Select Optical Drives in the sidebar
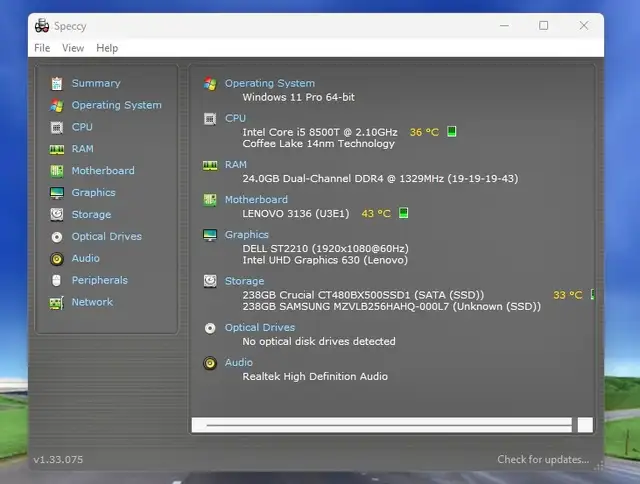Viewport: 640px width, 484px height. 107,237
